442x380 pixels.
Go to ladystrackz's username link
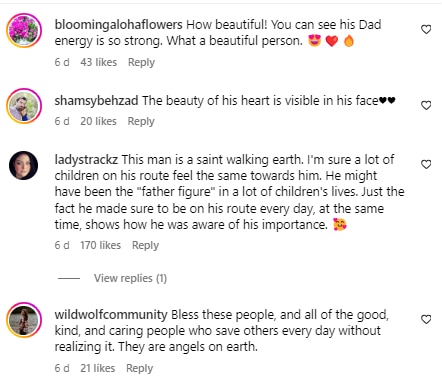pos(86,160)
